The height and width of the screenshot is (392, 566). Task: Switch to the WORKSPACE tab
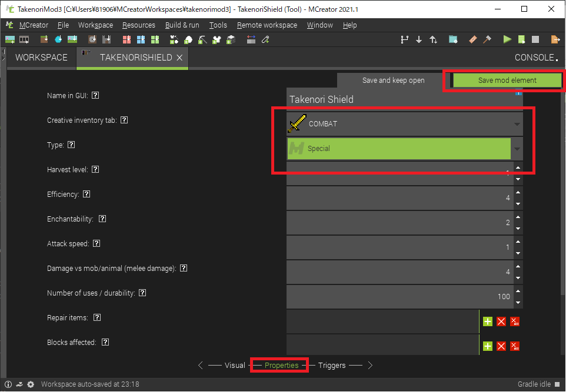pyautogui.click(x=41, y=58)
